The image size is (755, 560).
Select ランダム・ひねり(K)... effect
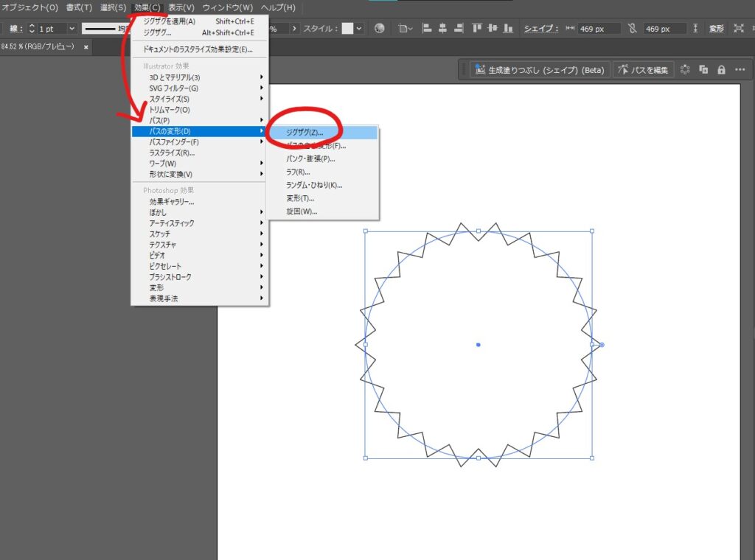point(323,185)
